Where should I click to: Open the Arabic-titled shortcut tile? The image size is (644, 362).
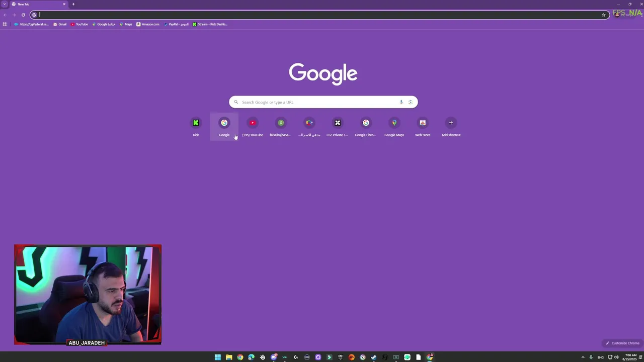click(309, 126)
